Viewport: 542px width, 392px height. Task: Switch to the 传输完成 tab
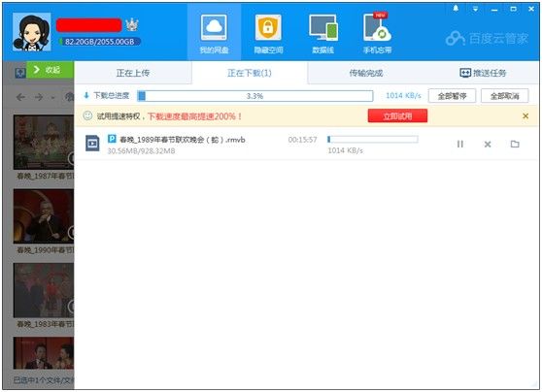pyautogui.click(x=366, y=73)
